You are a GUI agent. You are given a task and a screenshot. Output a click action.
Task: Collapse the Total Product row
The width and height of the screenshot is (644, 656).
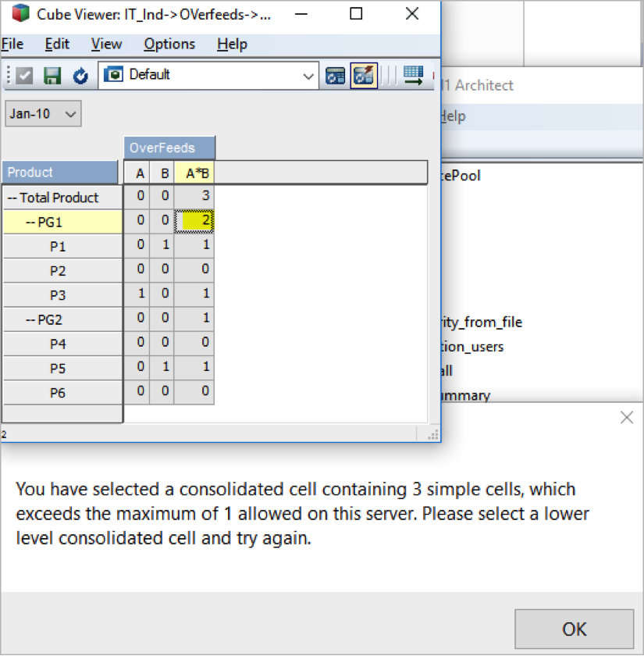(x=12, y=198)
